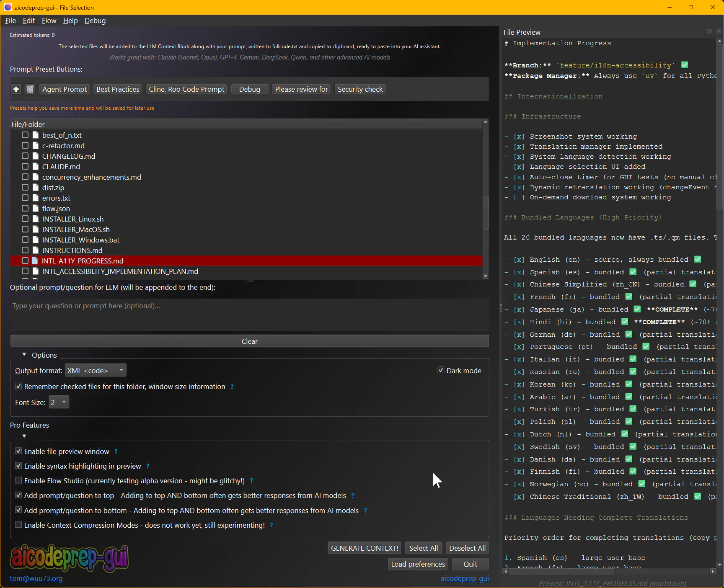Image resolution: width=724 pixels, height=588 pixels.
Task: Click the Select All button
Action: tap(424, 548)
